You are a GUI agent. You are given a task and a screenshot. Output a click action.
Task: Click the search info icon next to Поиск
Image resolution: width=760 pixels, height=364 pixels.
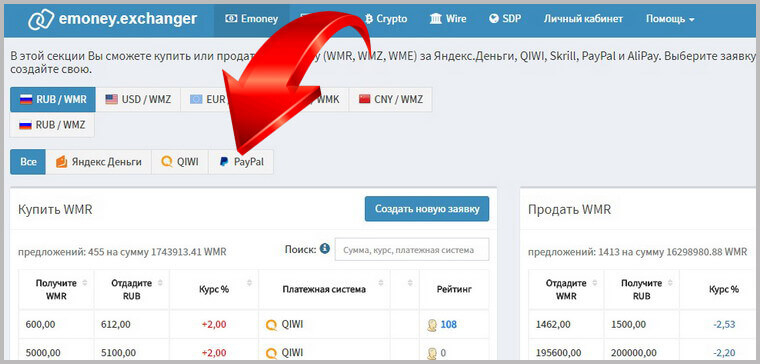(x=325, y=249)
